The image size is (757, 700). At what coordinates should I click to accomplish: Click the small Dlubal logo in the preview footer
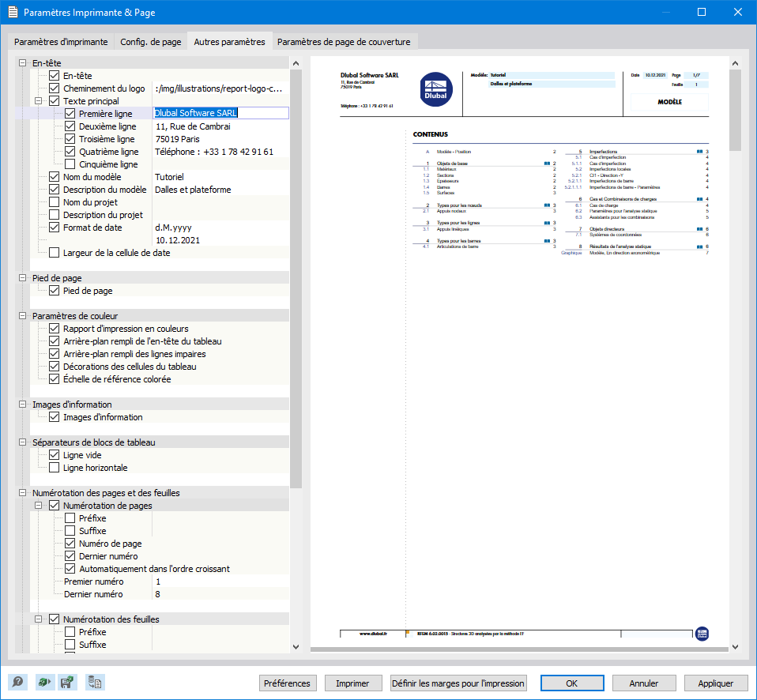click(x=702, y=634)
